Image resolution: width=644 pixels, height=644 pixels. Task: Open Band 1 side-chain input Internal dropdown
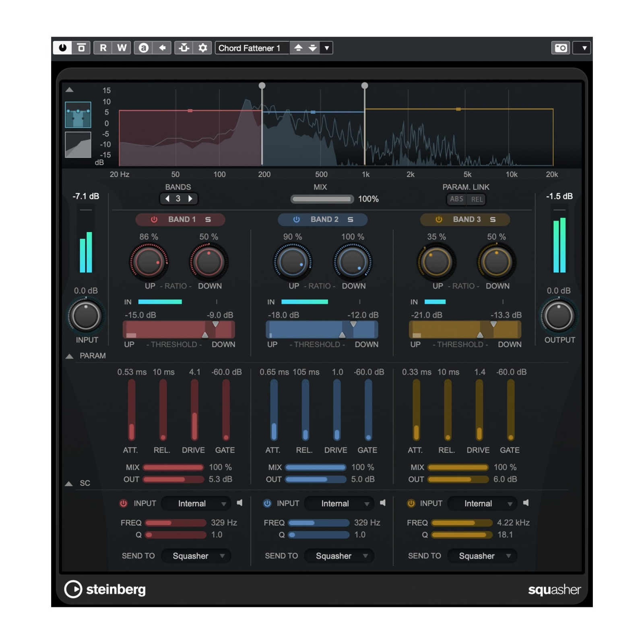tap(196, 503)
